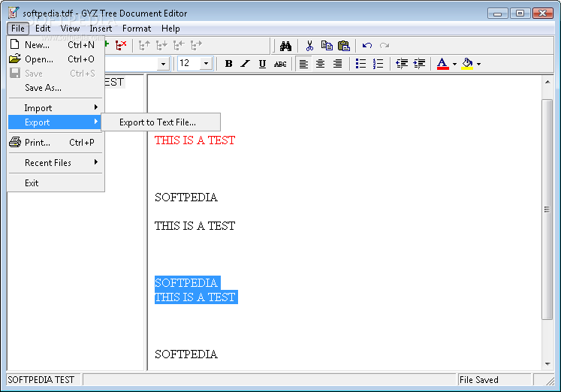Screen dimensions: 561x392
Task: Apply red font color with A icon
Action: 442,64
